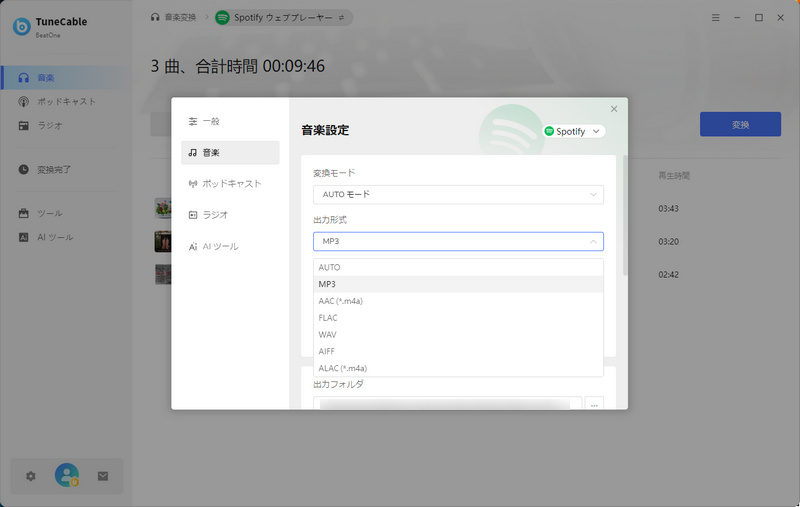Screen dimensions: 800x507
Task: Open the 音楽 sidebar section
Action: pyautogui.click(x=65, y=78)
